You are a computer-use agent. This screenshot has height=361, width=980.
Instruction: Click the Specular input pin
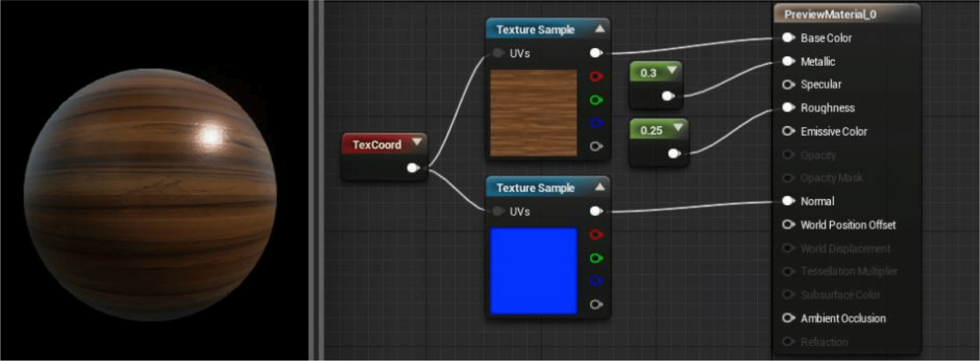coord(788,84)
